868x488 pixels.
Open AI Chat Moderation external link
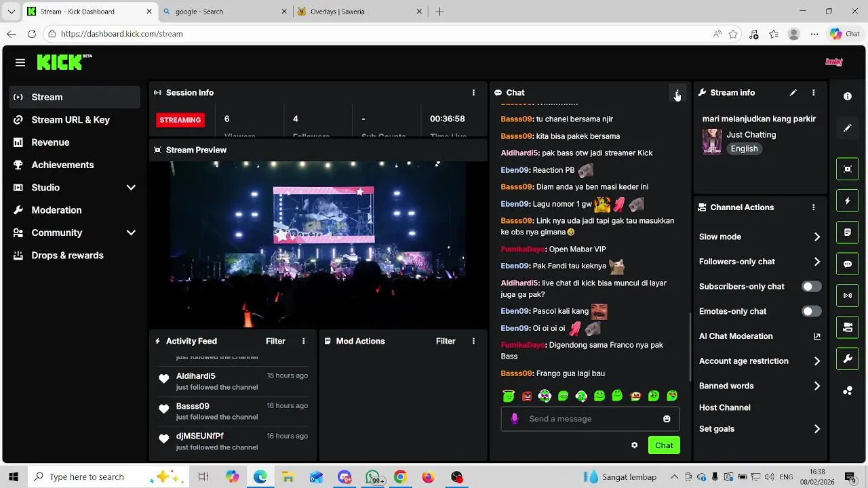(816, 336)
